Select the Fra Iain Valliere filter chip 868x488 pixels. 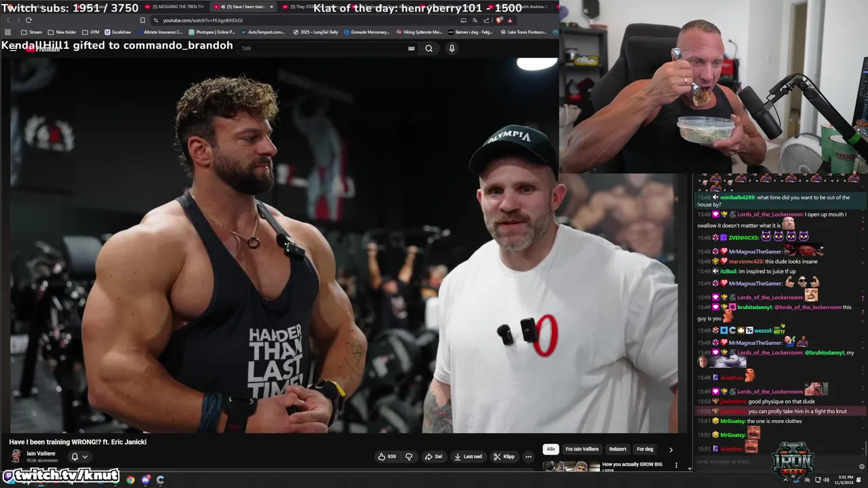click(582, 449)
